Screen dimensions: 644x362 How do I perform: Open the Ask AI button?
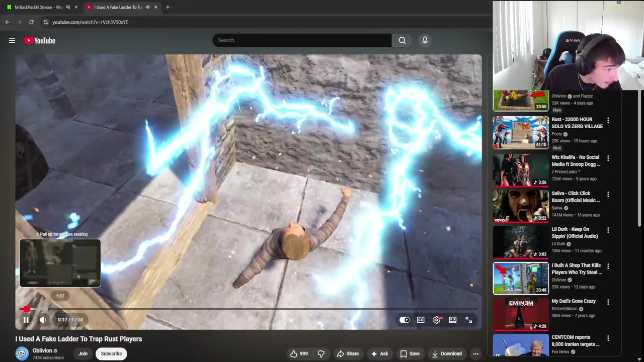[379, 353]
